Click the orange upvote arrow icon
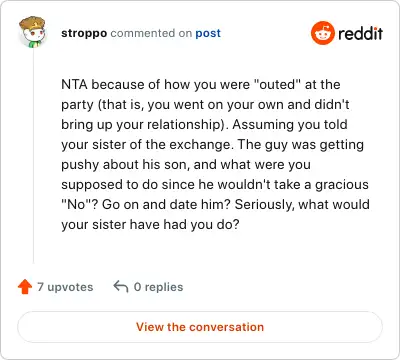 25,287
